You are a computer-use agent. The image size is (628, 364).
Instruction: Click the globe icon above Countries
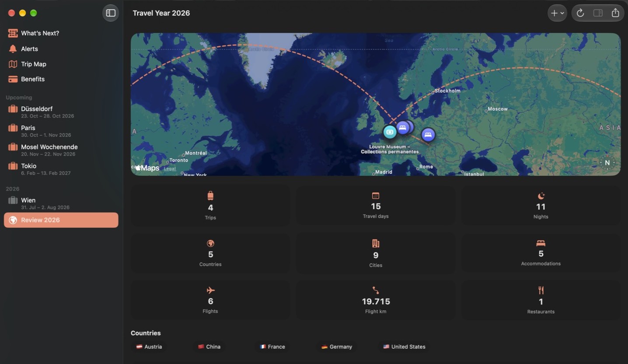click(x=210, y=243)
